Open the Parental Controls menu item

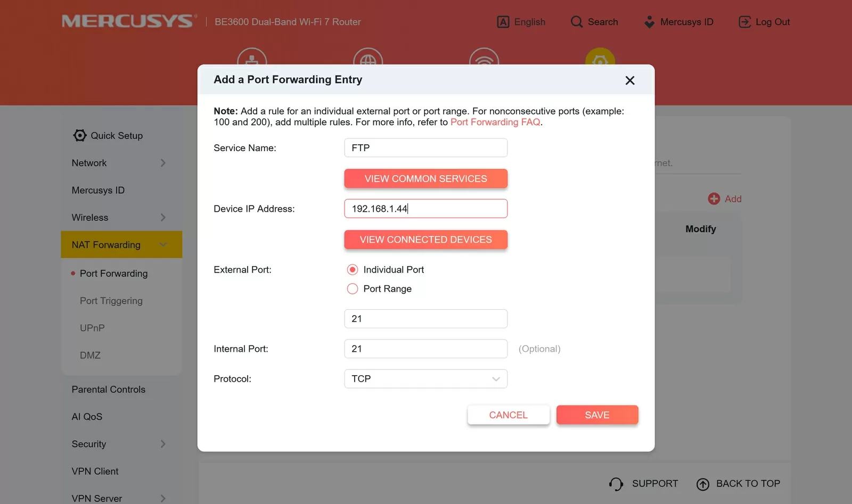tap(109, 390)
